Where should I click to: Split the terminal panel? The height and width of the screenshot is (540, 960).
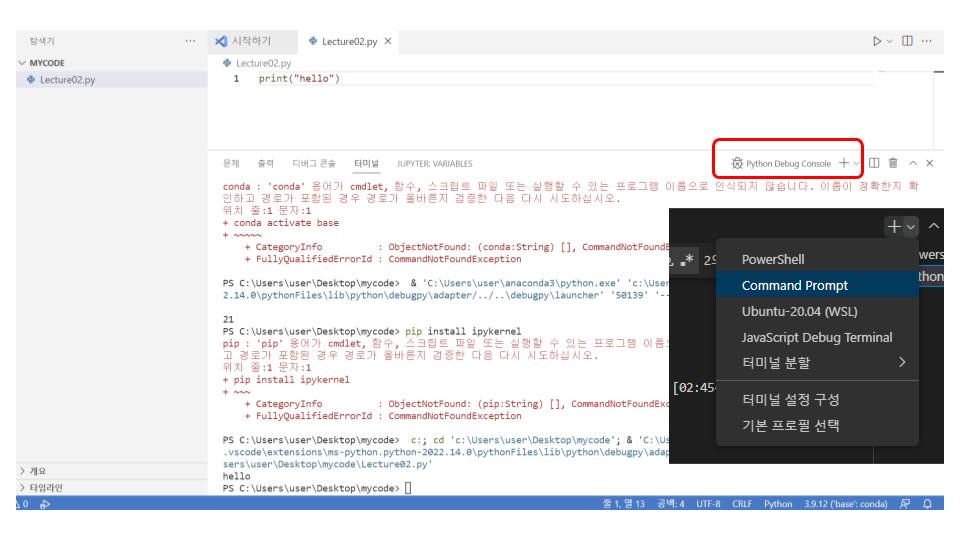(874, 163)
